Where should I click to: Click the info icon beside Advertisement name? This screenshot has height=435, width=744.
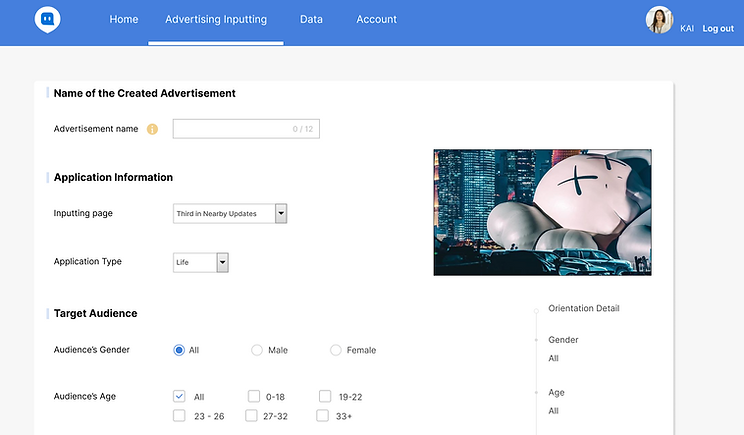coord(152,129)
